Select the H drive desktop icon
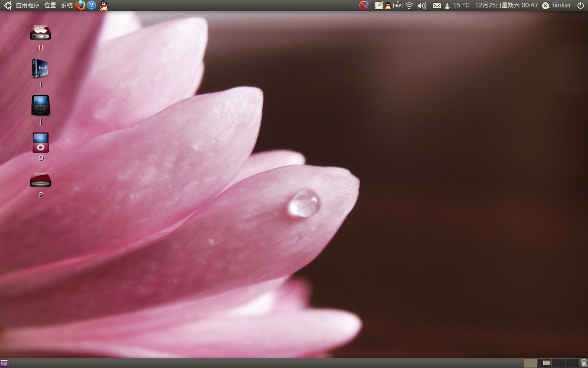This screenshot has height=368, width=588. tap(40, 33)
